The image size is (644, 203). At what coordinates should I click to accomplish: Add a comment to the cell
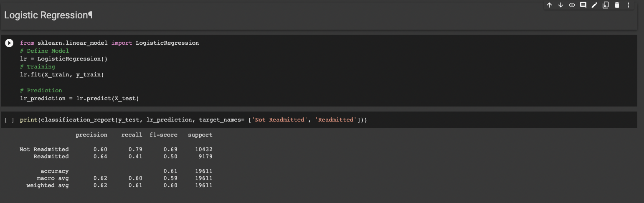pyautogui.click(x=583, y=5)
